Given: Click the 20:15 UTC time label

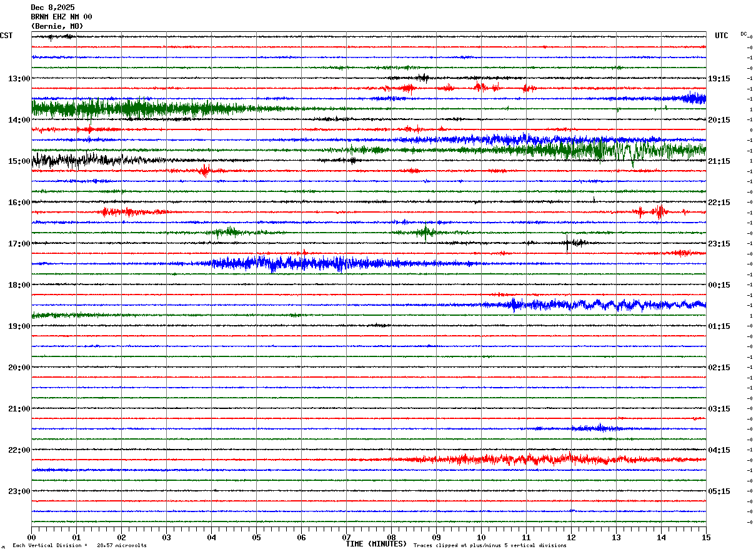Looking at the screenshot, I should point(719,120).
